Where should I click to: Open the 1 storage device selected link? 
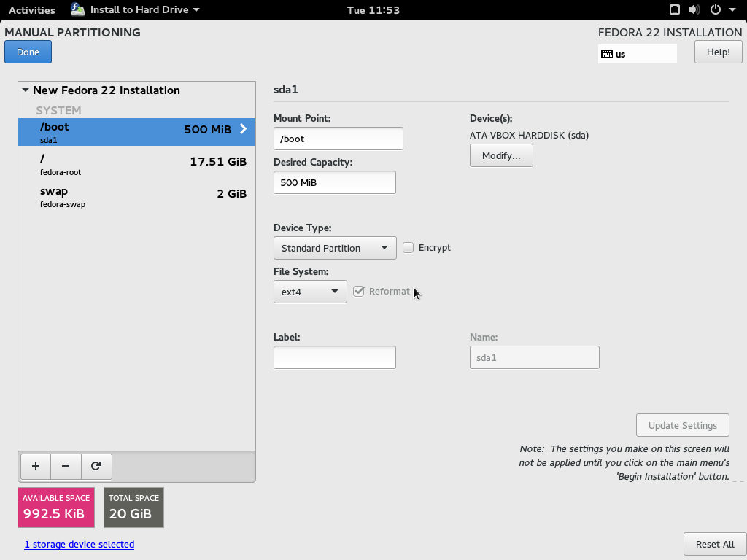point(79,545)
